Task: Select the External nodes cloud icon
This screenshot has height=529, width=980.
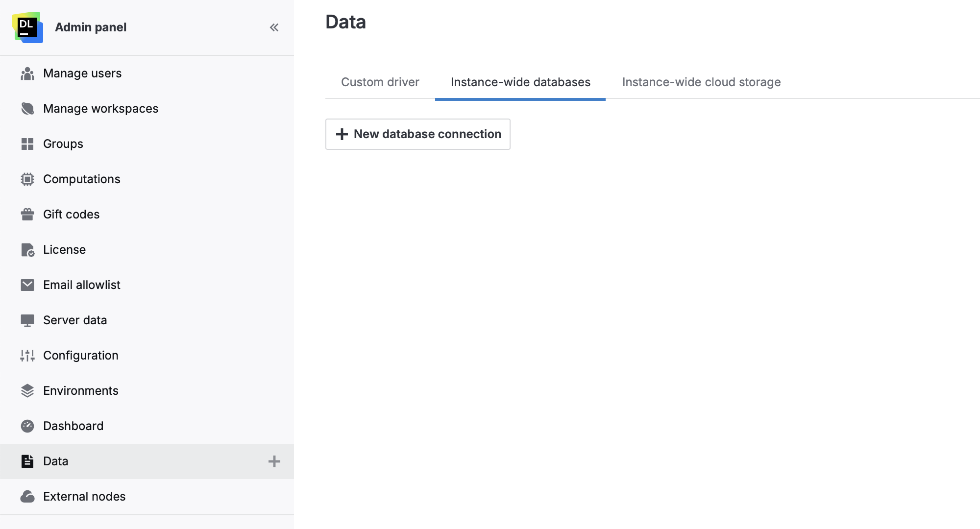Action: (27, 496)
